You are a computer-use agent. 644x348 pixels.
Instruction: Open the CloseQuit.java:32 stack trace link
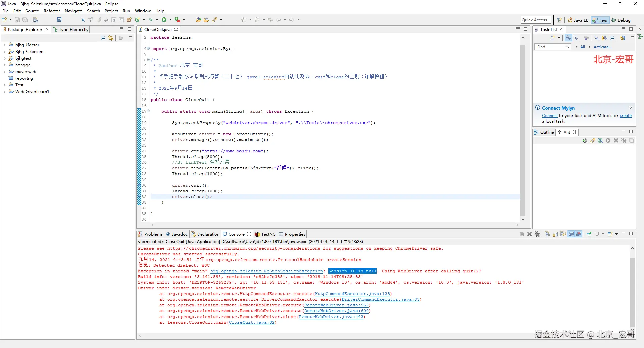tap(252, 322)
